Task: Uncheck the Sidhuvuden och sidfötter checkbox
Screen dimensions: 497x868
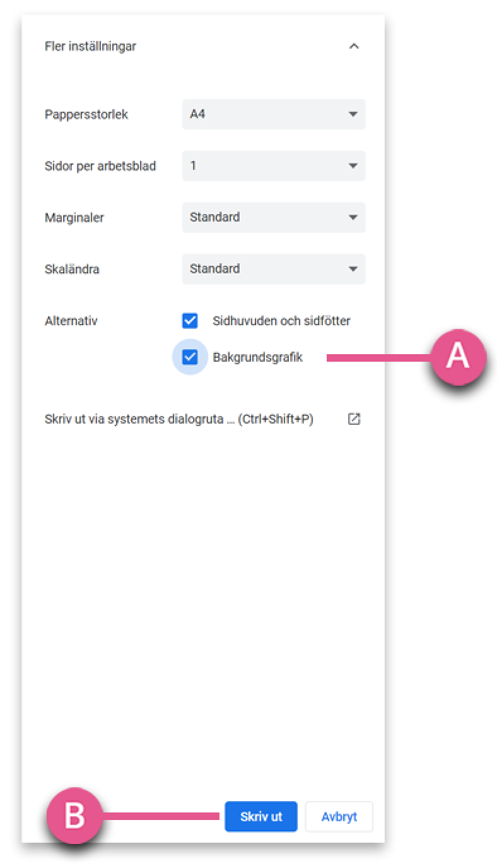Action: [x=190, y=321]
